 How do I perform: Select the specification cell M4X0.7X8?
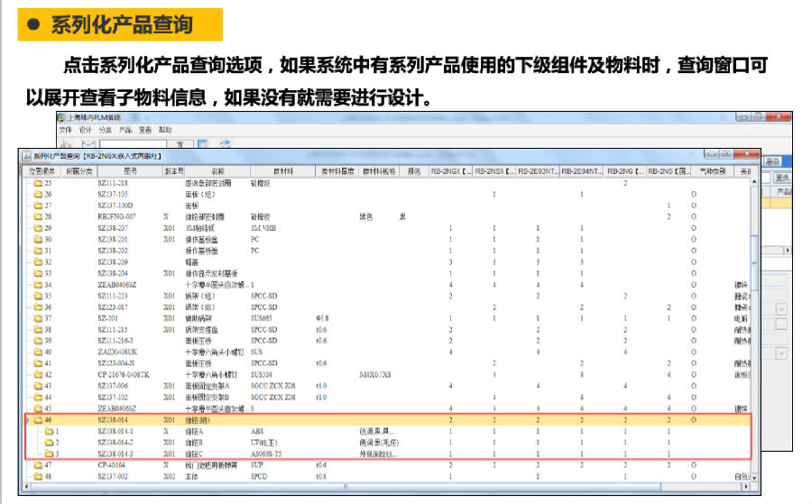(375, 375)
